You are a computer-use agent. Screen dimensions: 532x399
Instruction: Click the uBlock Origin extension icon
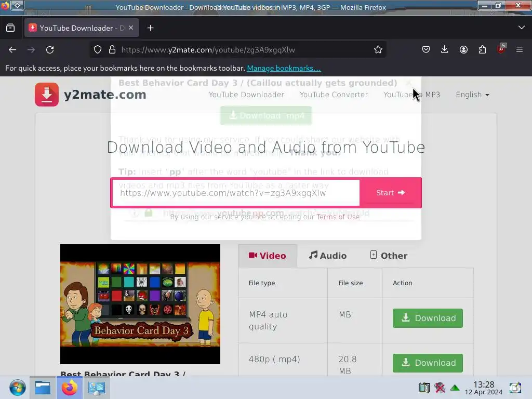pyautogui.click(x=501, y=49)
